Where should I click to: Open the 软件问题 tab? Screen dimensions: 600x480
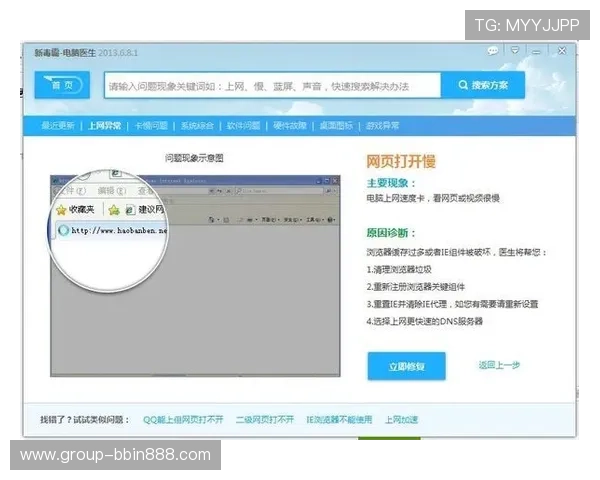[244, 126]
